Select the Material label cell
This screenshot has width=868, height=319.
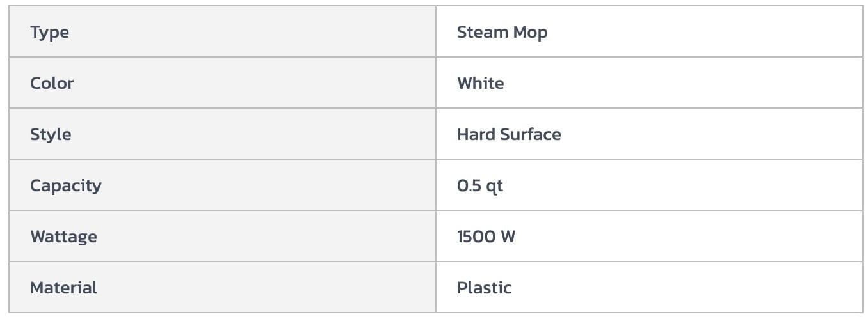pyautogui.click(x=63, y=288)
